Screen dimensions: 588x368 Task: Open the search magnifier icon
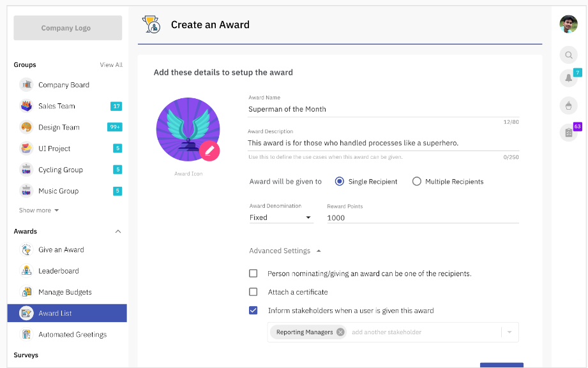tap(568, 55)
